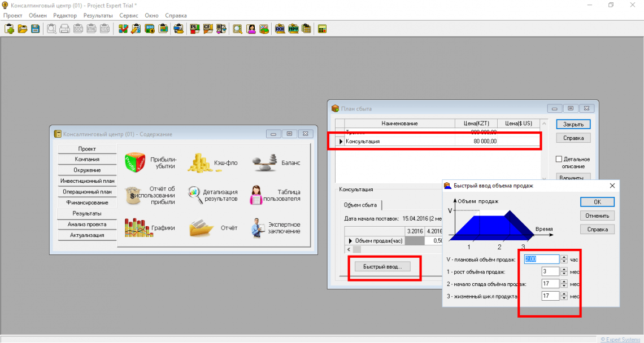Click the NPV toolbar icon
The image size is (644, 343).
click(293, 29)
